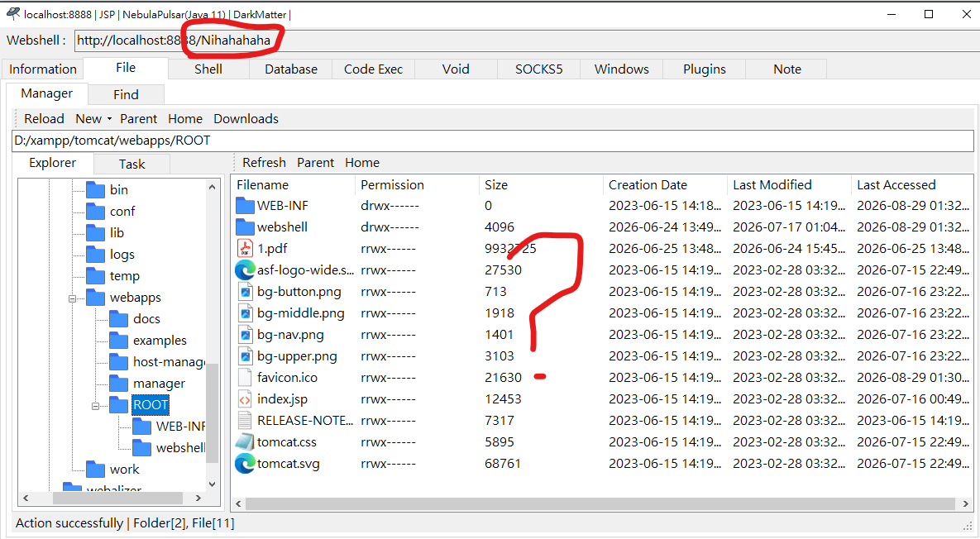Screen dimensions: 980x539
Task: Click Parent above the file list
Action: tap(315, 162)
